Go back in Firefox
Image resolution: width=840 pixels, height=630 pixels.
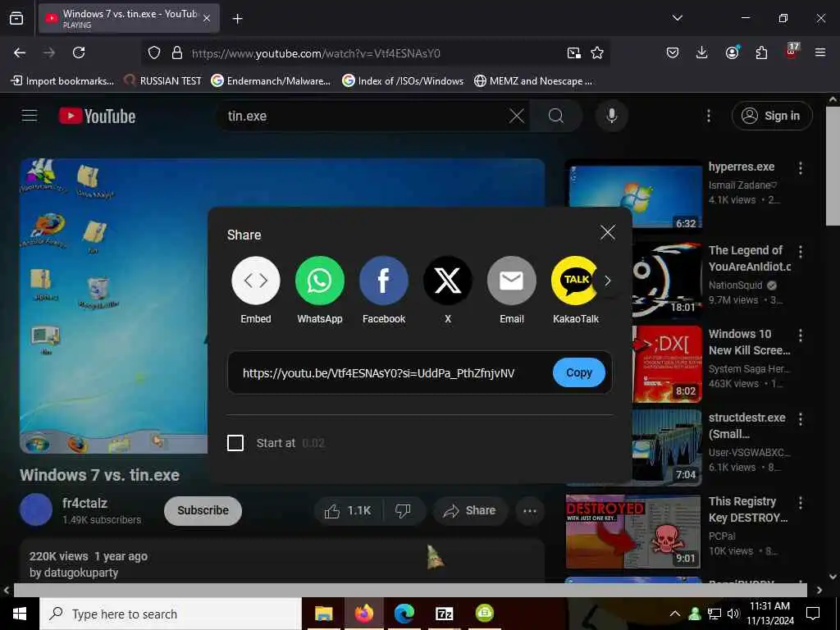(20, 52)
